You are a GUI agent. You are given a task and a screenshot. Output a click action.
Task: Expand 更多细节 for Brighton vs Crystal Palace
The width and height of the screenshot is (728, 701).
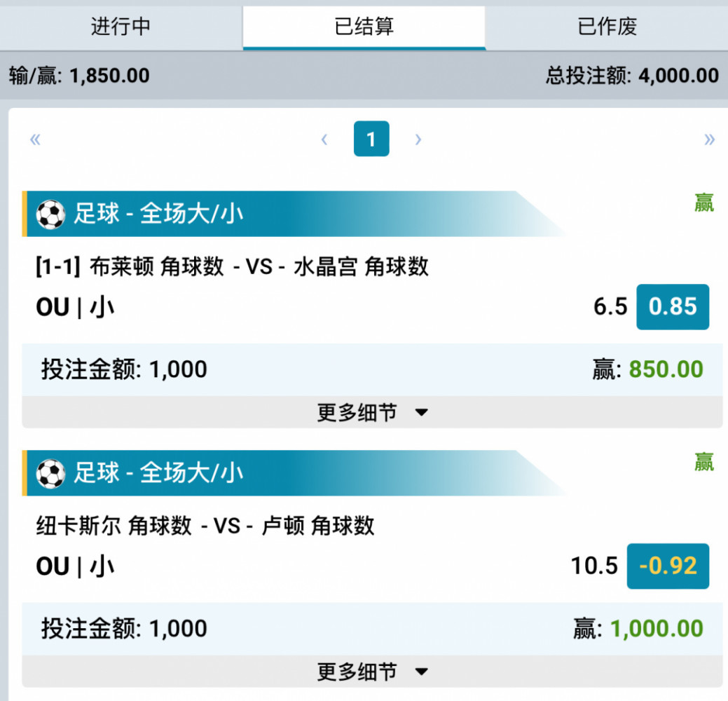(x=372, y=412)
